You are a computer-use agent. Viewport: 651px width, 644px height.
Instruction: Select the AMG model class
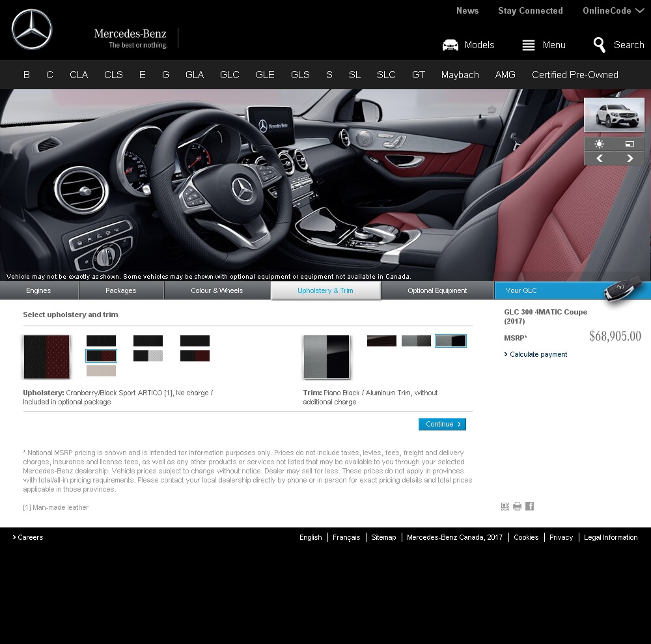[x=505, y=75]
